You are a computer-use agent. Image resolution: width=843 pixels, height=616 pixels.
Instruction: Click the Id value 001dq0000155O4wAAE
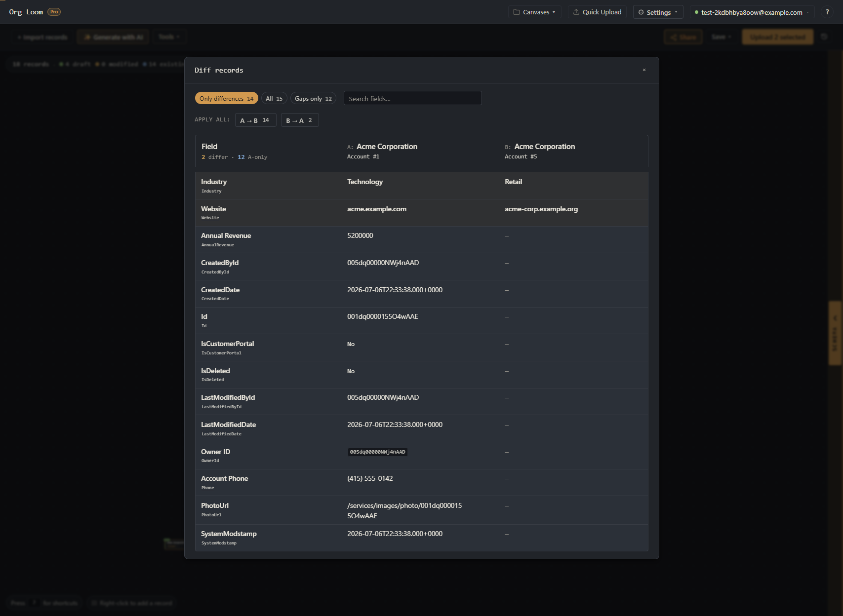[x=382, y=316]
